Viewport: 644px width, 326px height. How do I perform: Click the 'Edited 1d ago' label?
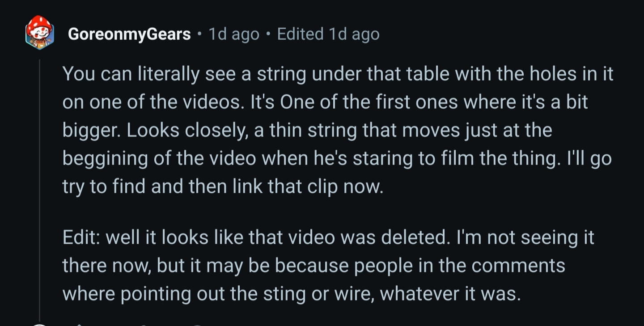click(328, 34)
